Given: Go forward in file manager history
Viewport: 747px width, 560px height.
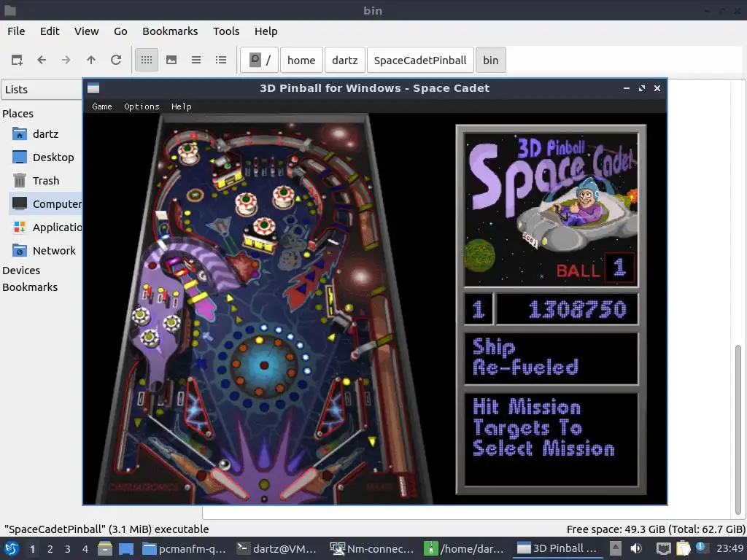Looking at the screenshot, I should point(66,60).
